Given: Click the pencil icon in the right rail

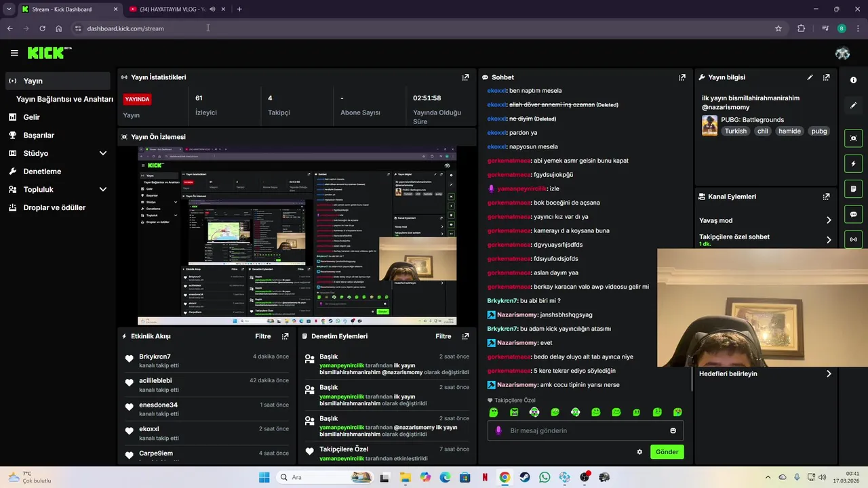Looking at the screenshot, I should [853, 106].
